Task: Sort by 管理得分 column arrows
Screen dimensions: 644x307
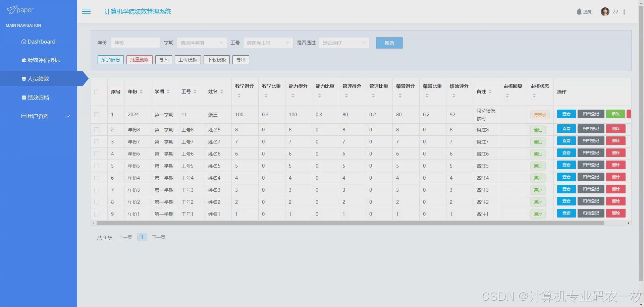Action: [346, 96]
